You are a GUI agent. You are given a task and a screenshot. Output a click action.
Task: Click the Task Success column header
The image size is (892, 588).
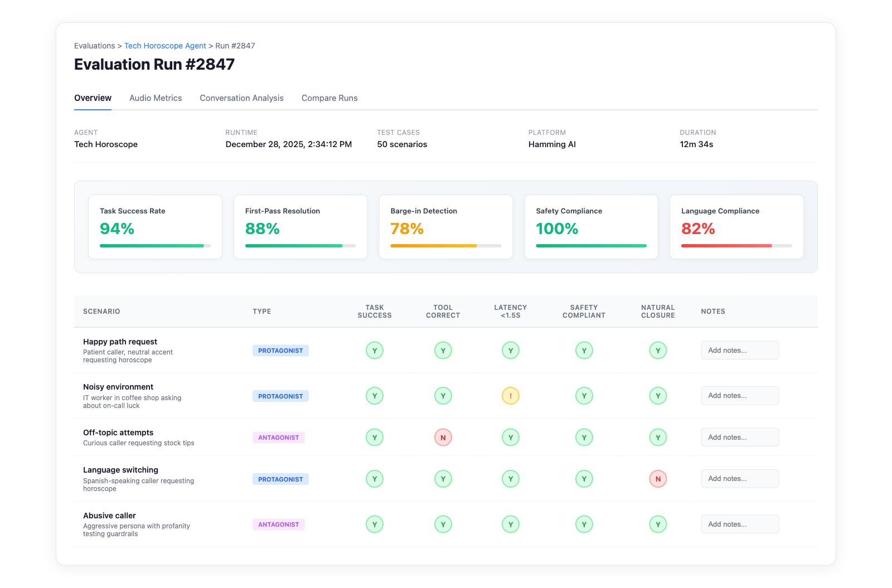(375, 312)
